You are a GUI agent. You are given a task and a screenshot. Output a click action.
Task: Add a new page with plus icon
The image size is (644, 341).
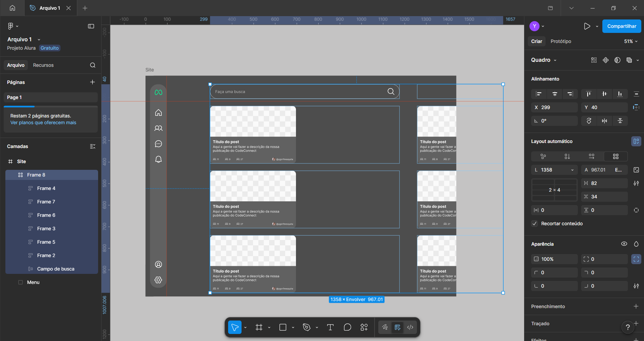point(92,82)
